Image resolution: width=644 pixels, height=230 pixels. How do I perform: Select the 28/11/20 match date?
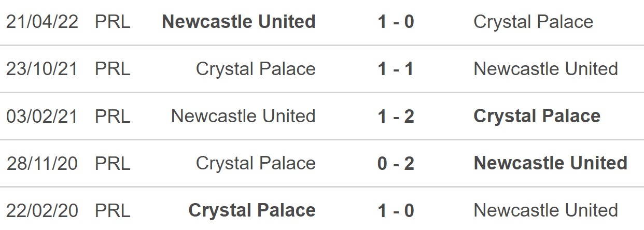tap(41, 163)
